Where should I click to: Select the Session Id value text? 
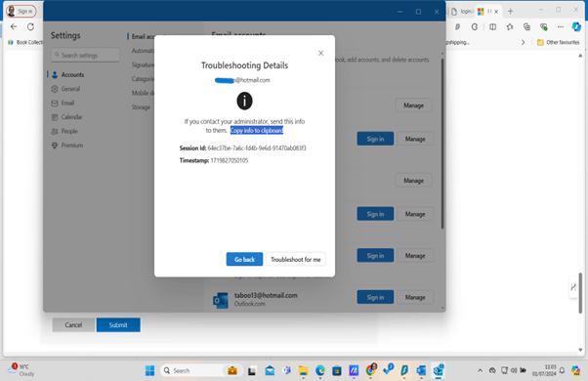coord(257,148)
